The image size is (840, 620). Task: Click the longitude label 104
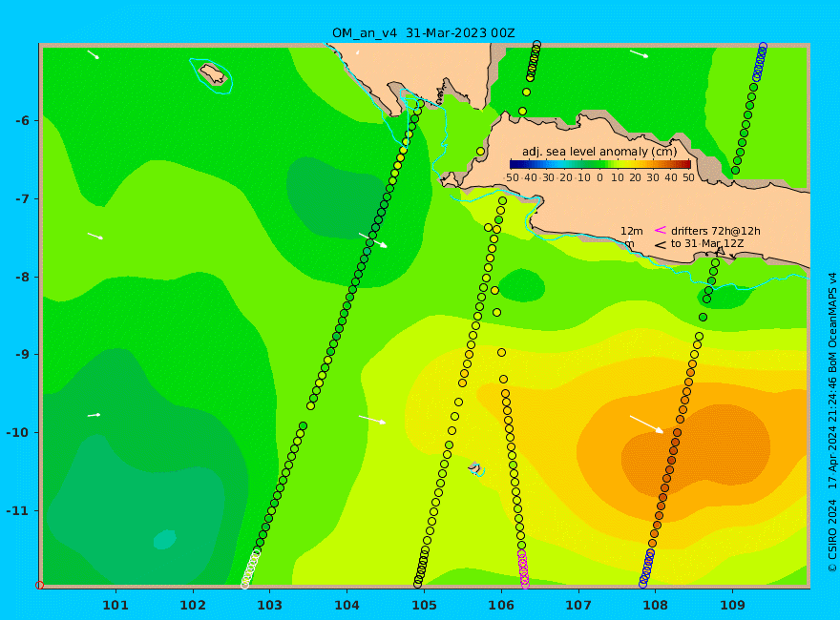[346, 605]
